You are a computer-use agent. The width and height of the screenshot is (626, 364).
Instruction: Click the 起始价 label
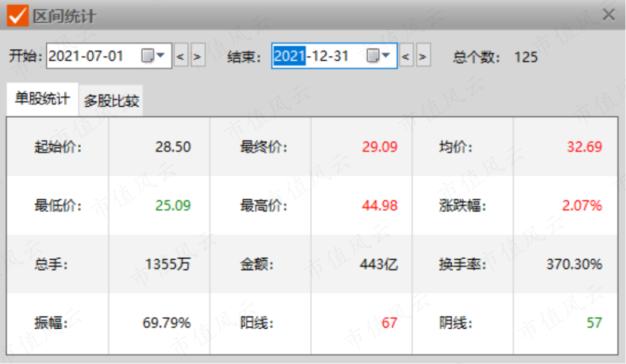click(58, 147)
